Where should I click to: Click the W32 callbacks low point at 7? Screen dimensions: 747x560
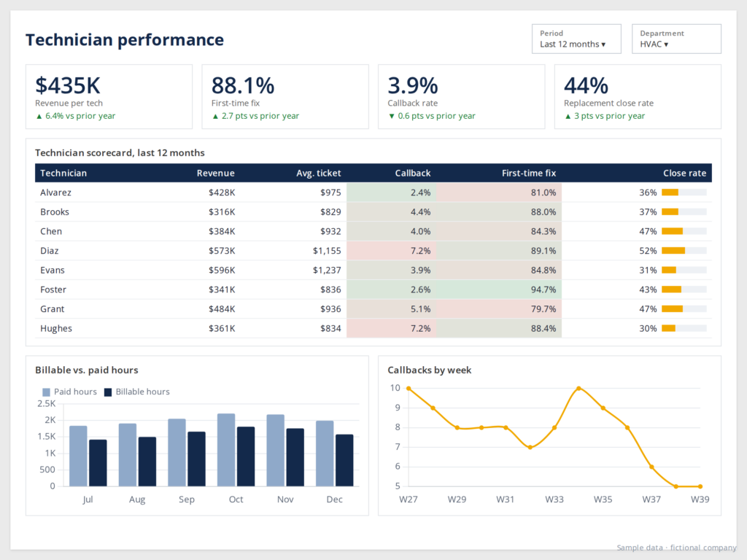pos(530,448)
